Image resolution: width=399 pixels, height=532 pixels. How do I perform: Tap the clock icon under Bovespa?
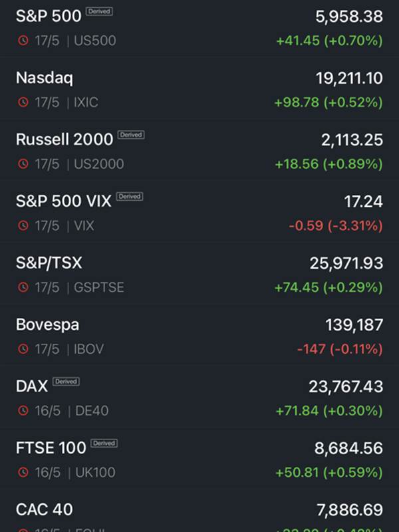(x=23, y=348)
